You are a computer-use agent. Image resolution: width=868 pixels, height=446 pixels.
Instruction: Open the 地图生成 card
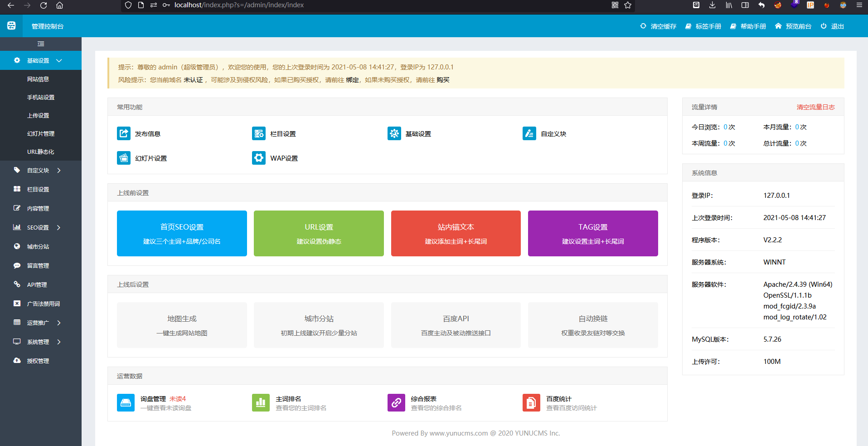coord(182,325)
